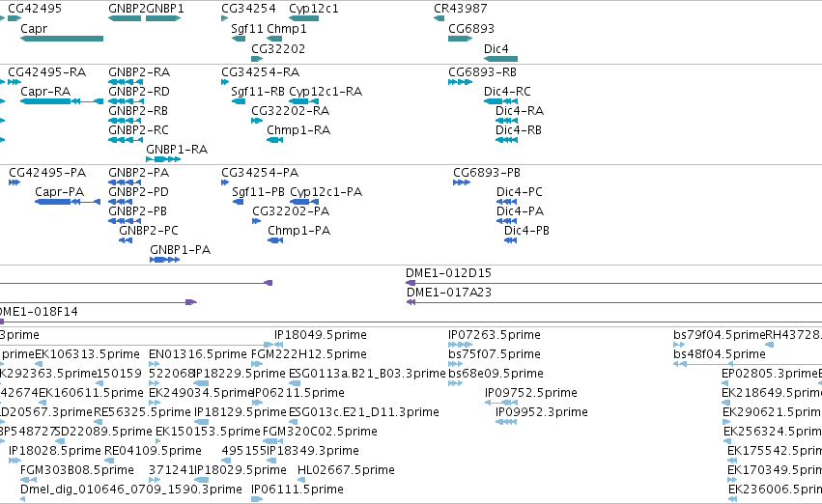
Task: Select the GNBP2-RC transcript label
Action: [138, 130]
